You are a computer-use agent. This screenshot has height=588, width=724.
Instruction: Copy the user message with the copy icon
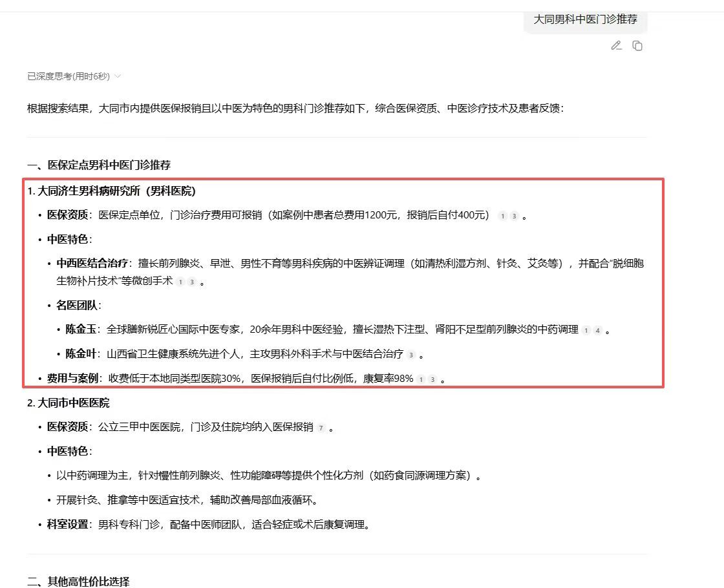[x=637, y=45]
